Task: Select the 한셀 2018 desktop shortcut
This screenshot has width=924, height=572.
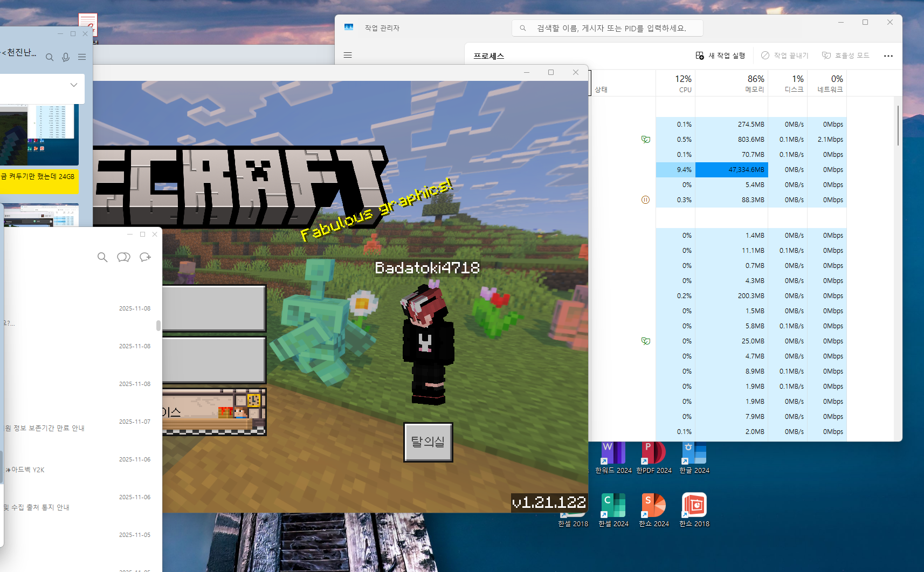Action: 573,520
